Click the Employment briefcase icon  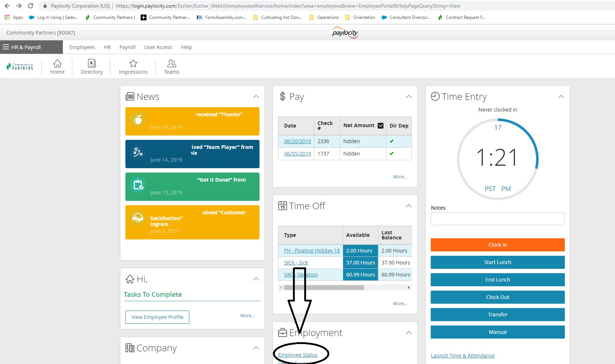[x=282, y=332]
